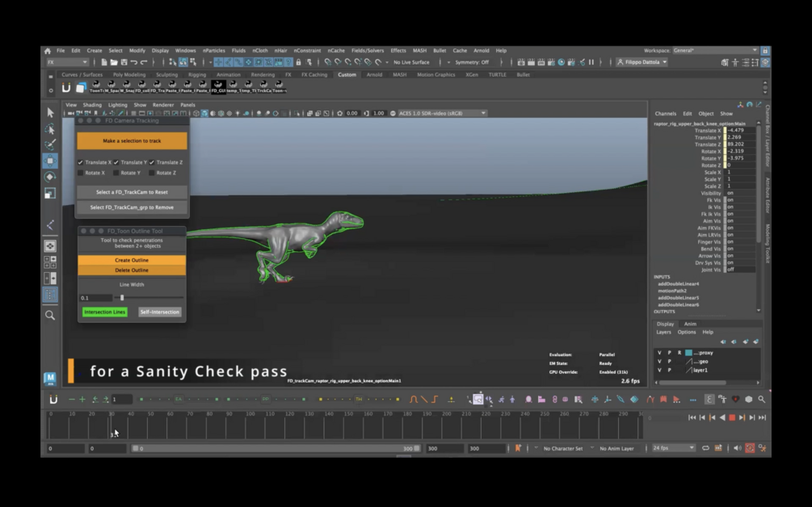The image size is (812, 507).
Task: Switch to the Animation shelf tab
Action: [229, 74]
